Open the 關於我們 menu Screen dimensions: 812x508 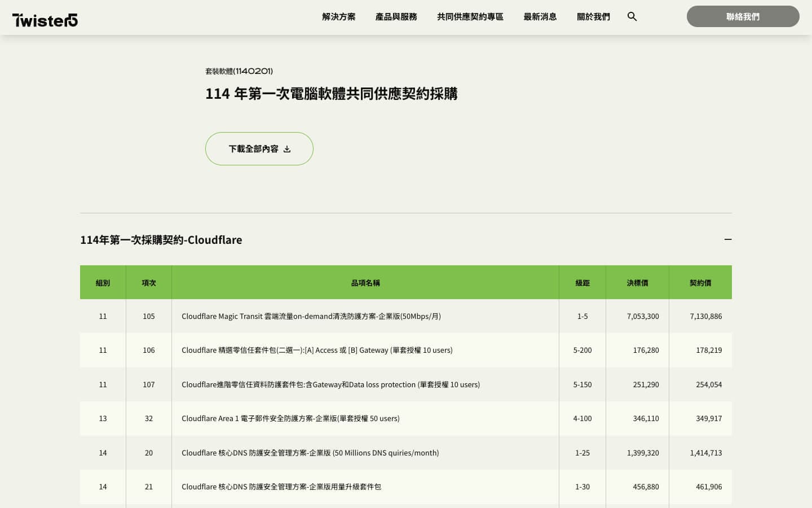click(x=593, y=17)
